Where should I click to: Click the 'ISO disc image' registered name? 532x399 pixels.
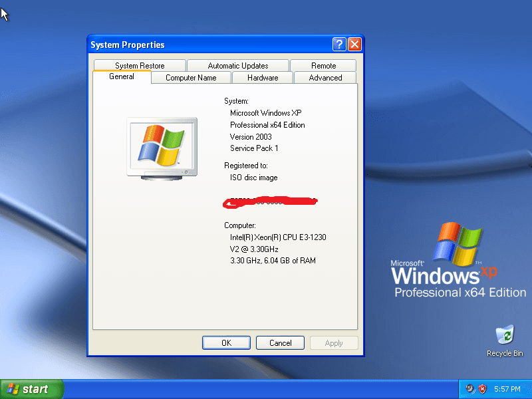point(254,178)
